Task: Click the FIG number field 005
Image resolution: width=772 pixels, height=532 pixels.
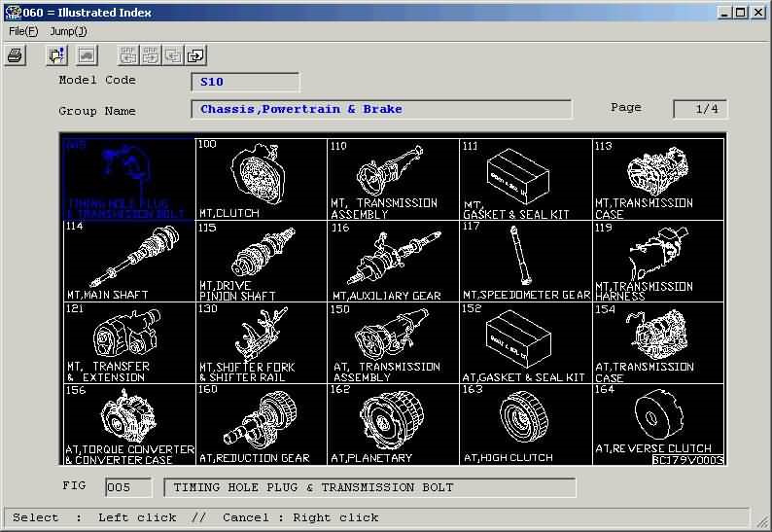Action: 128,487
